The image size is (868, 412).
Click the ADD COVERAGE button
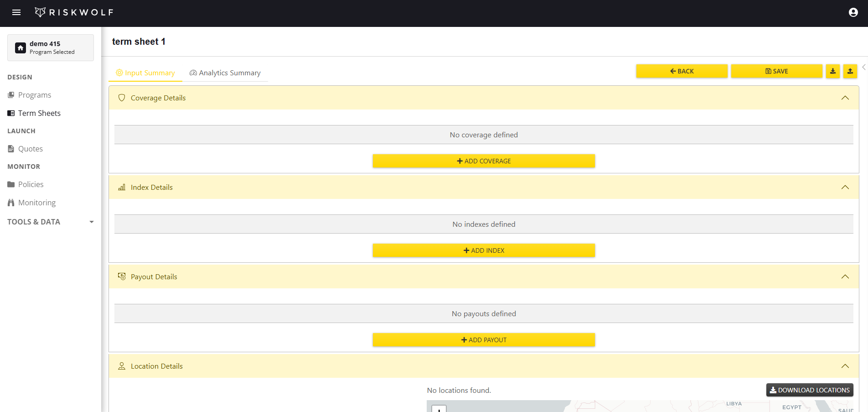pos(484,161)
